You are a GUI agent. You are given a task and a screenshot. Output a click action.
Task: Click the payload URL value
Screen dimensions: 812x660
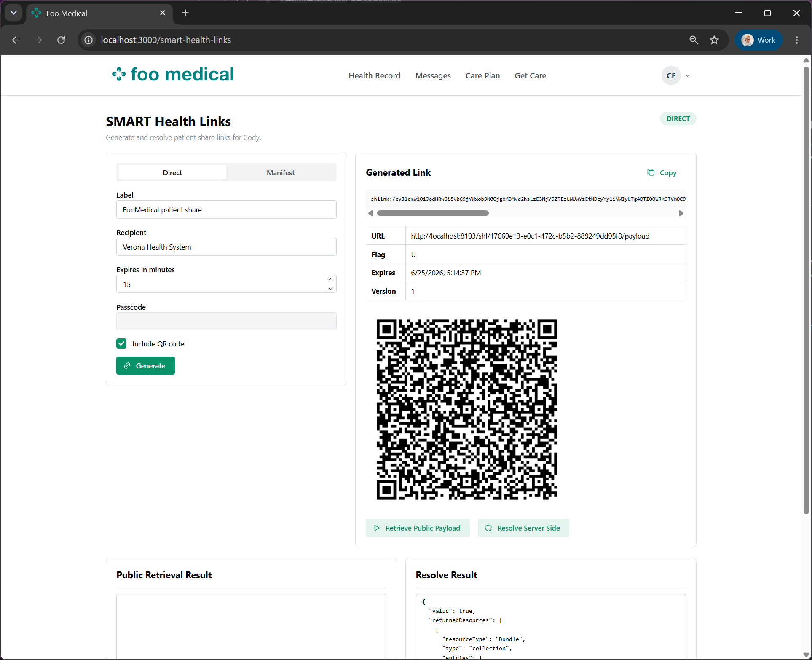[x=530, y=236]
